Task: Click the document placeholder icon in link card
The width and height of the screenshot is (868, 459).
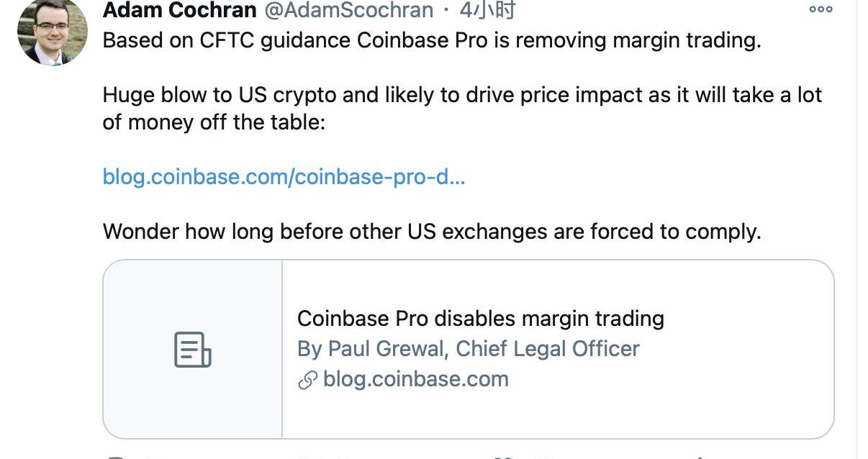Action: point(192,350)
